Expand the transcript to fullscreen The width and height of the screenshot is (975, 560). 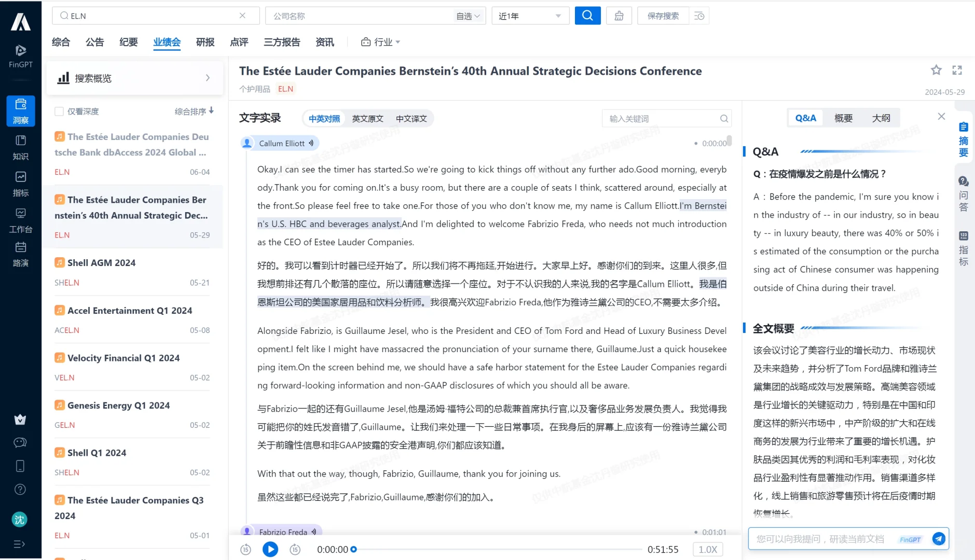tap(957, 70)
